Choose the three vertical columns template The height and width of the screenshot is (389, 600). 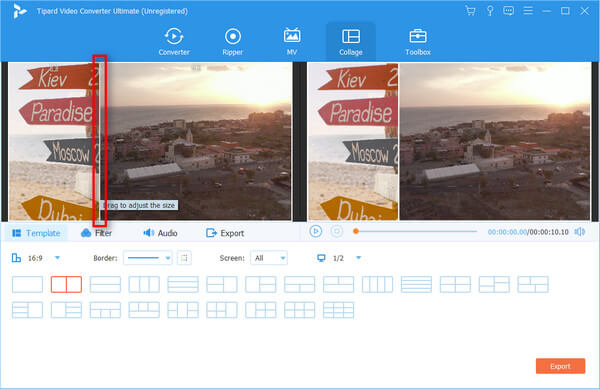(x=144, y=285)
